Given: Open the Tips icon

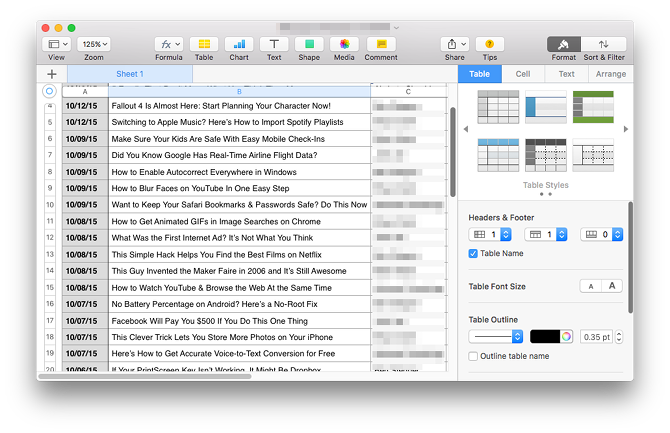Looking at the screenshot, I should pyautogui.click(x=489, y=44).
